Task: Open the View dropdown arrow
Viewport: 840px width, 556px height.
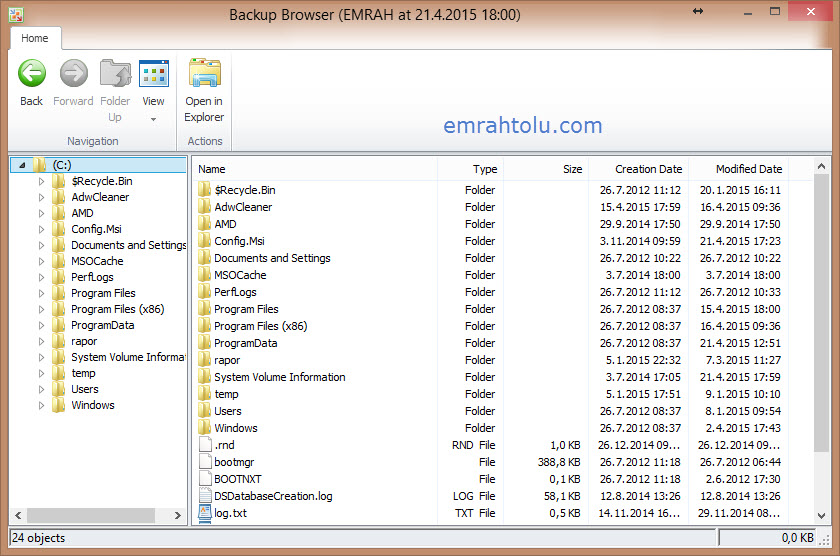Action: point(153,119)
